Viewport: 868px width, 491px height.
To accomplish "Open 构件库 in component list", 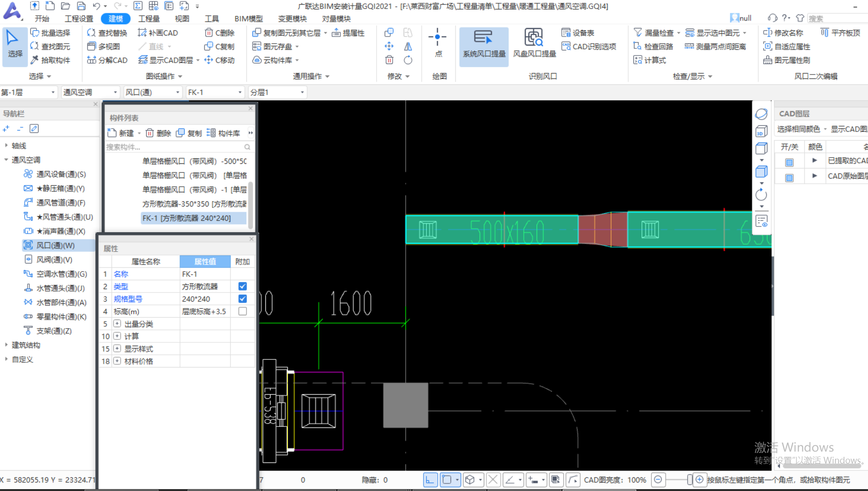I will (x=224, y=133).
